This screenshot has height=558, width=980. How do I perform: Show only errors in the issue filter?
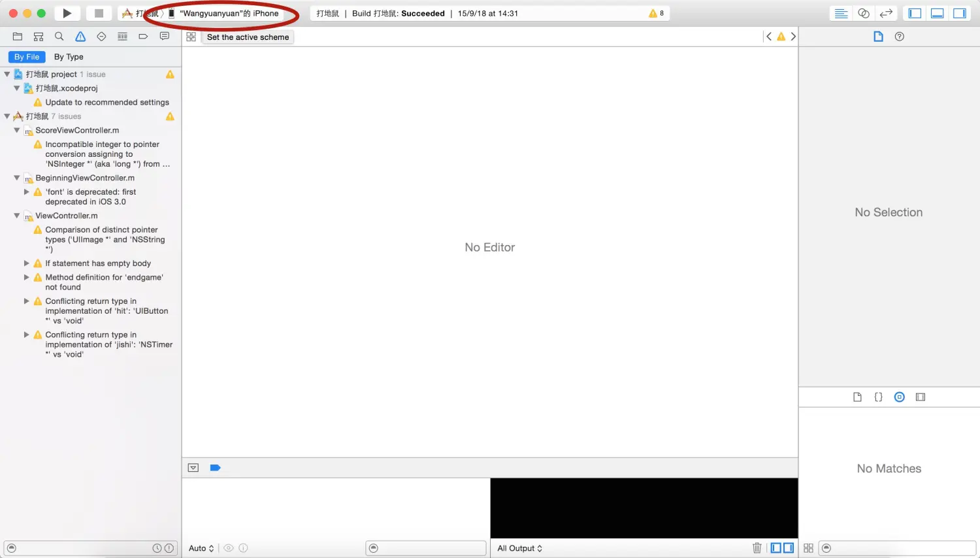169,548
